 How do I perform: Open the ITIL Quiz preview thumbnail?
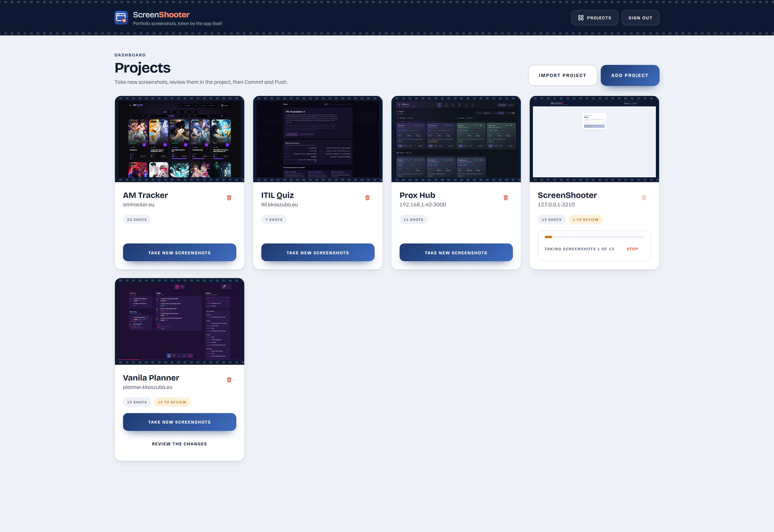pyautogui.click(x=318, y=139)
